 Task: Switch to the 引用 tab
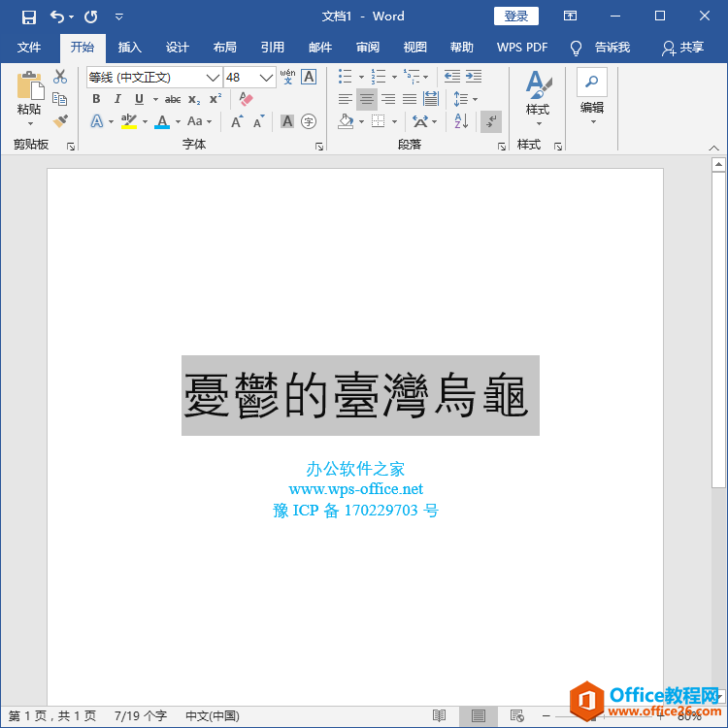coord(272,47)
